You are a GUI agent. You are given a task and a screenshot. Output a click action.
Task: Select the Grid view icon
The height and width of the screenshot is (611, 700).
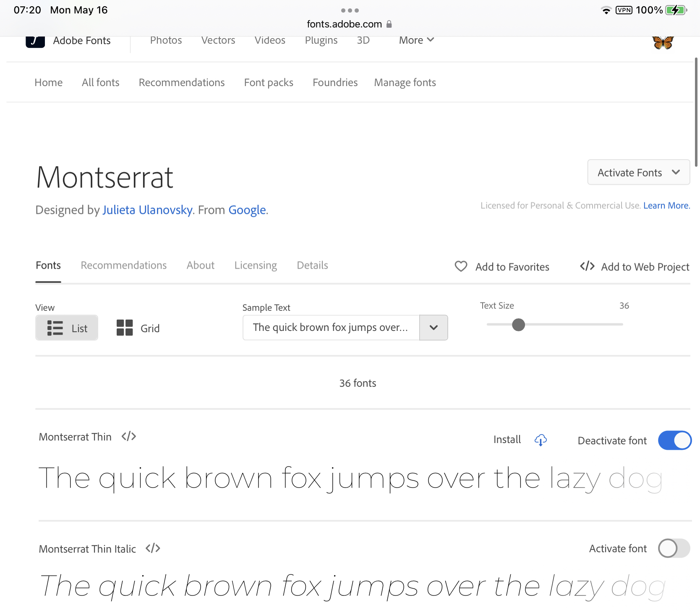125,328
